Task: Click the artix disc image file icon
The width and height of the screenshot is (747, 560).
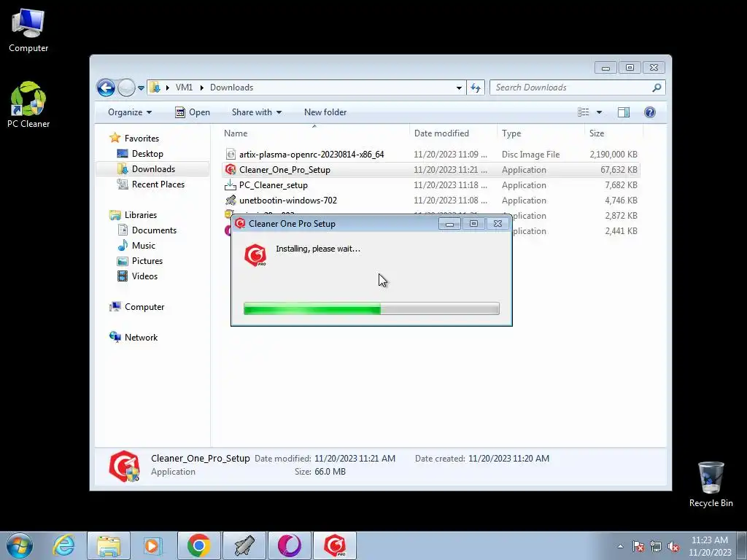Action: tap(231, 155)
